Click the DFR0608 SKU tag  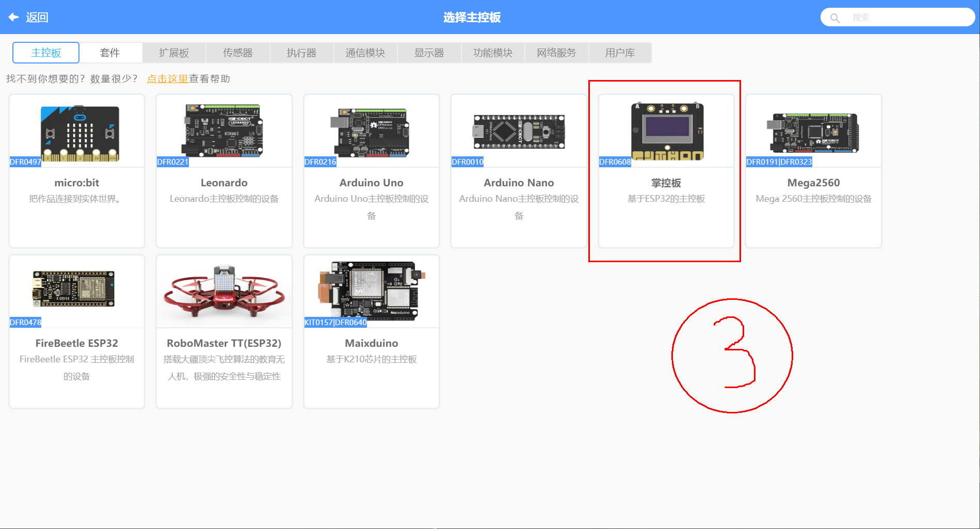pos(615,162)
